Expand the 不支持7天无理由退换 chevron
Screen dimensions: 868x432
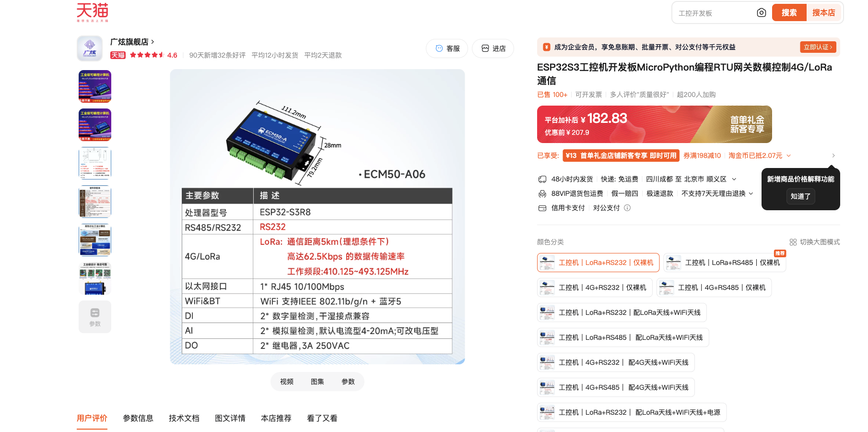coord(751,193)
